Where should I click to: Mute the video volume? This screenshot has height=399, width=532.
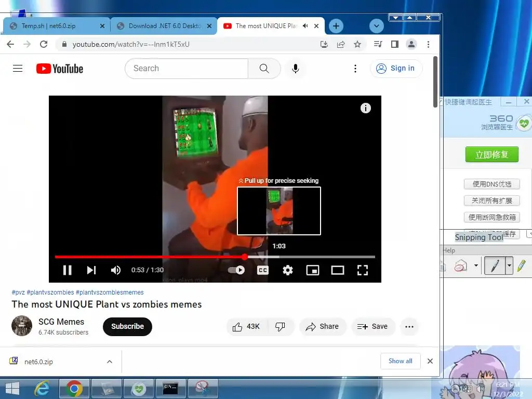[115, 270]
